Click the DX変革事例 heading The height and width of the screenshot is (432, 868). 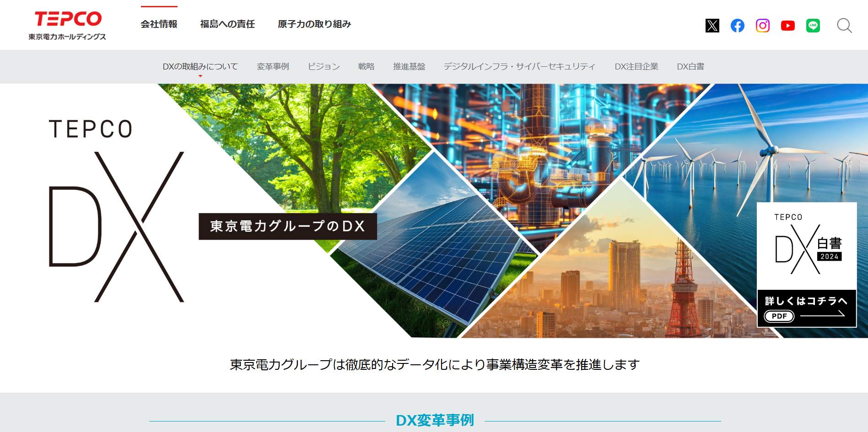pyautogui.click(x=435, y=420)
